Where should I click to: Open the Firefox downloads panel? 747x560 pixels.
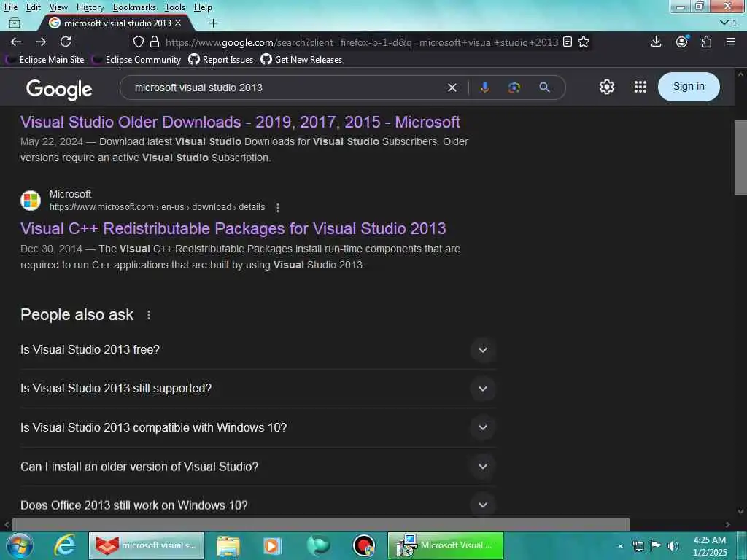click(656, 42)
